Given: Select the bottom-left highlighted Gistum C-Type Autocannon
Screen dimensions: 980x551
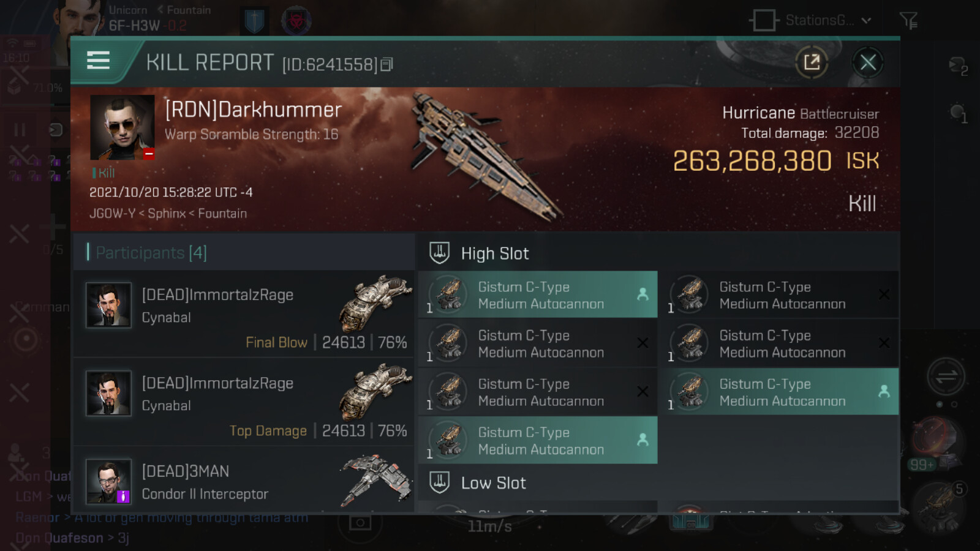Looking at the screenshot, I should [538, 440].
